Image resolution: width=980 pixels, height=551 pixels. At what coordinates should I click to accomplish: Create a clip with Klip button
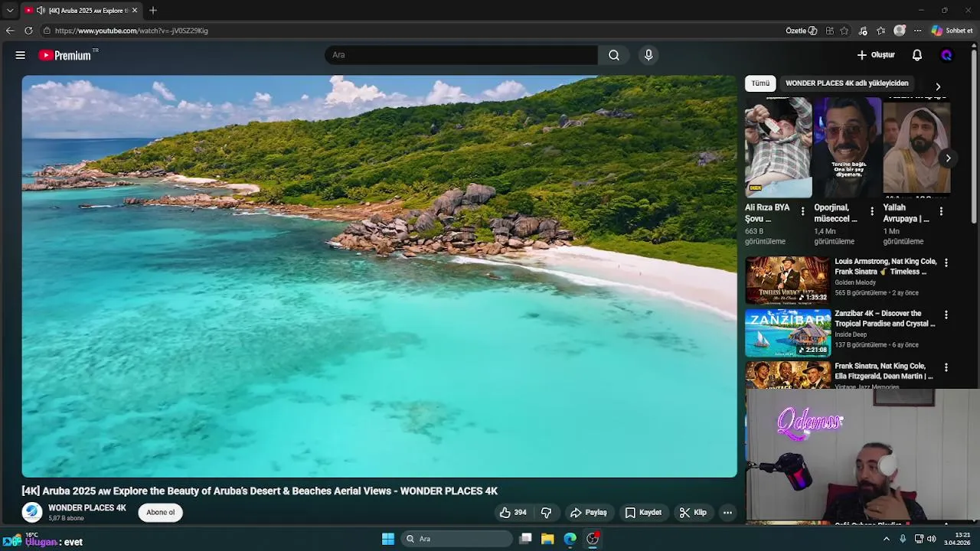coord(693,513)
